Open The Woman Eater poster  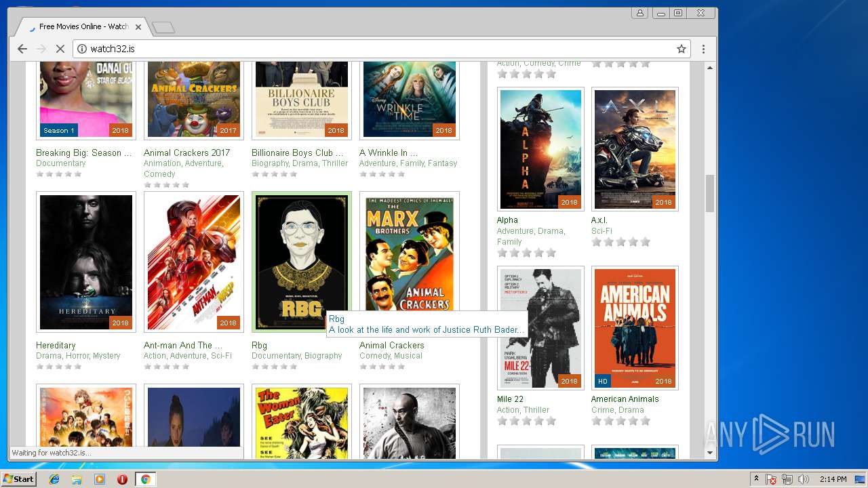pyautogui.click(x=302, y=422)
